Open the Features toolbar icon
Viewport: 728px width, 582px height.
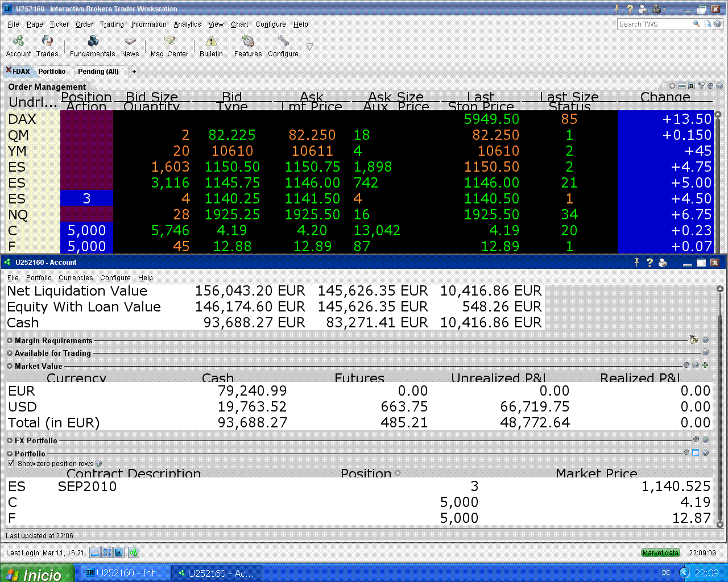click(x=248, y=41)
